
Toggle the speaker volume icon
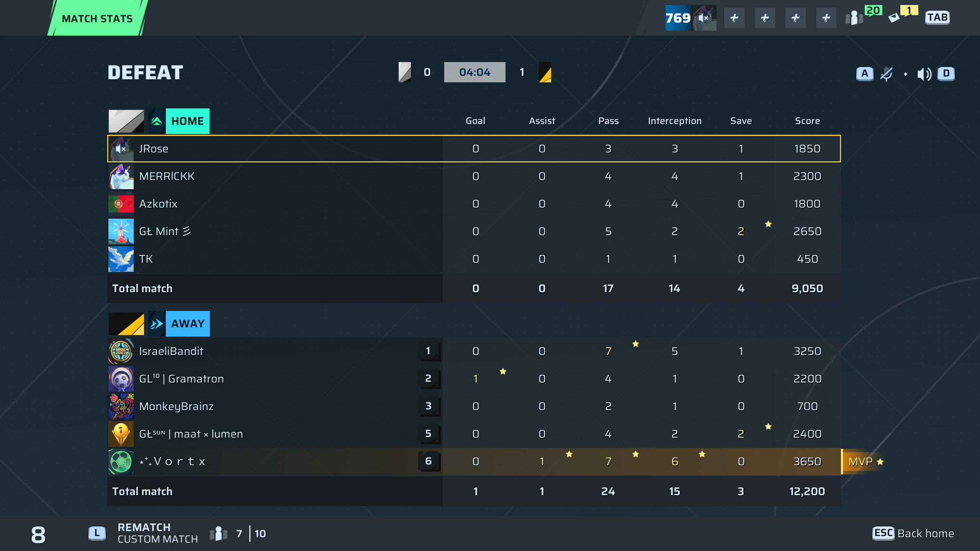pyautogui.click(x=924, y=74)
